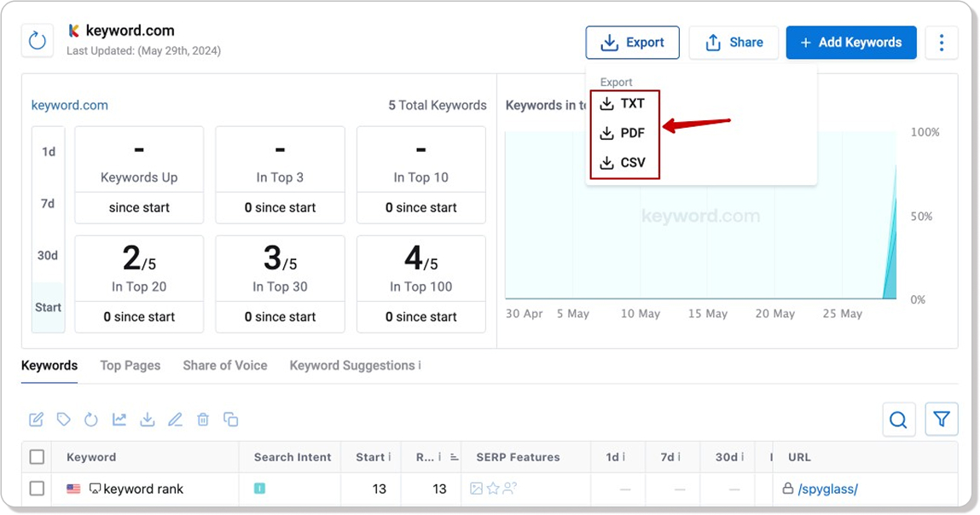Screen dimensions: 980x515
Task: Click the '5 Total Keywords' text
Action: (438, 105)
